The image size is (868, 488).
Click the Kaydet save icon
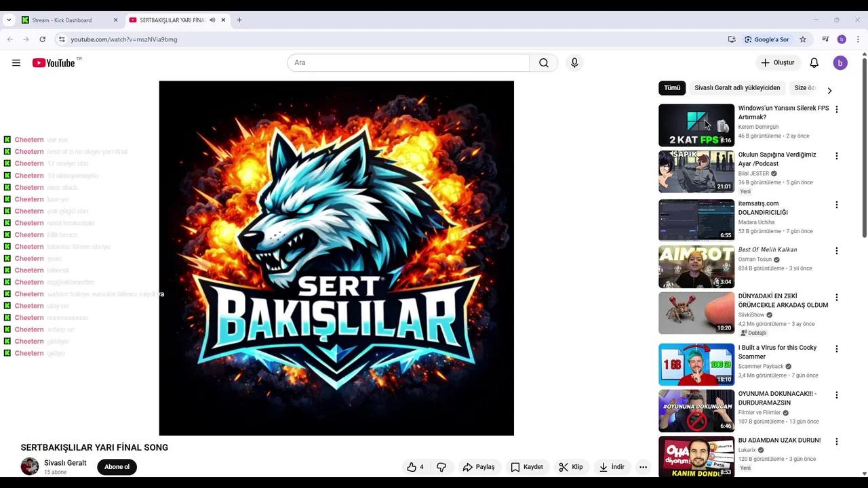point(515,467)
